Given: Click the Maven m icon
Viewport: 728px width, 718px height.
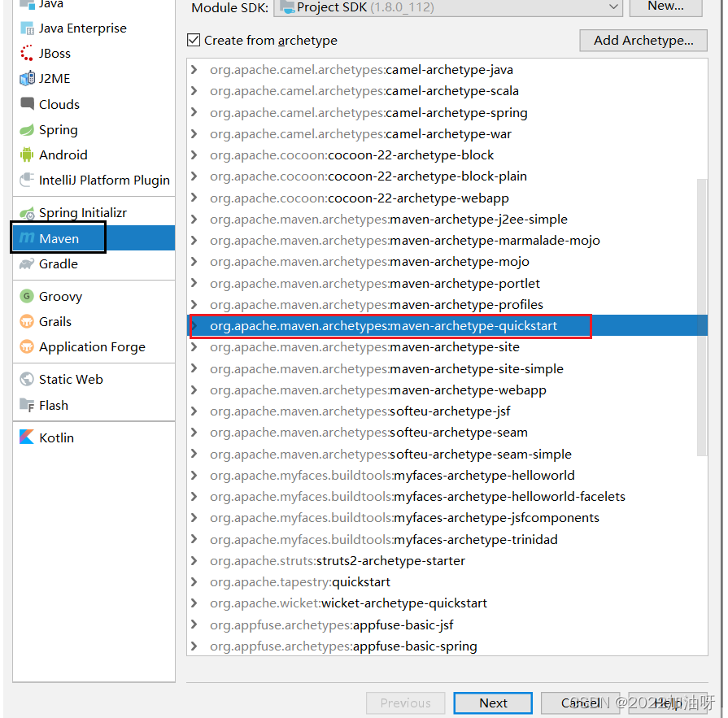Looking at the screenshot, I should coord(27,238).
